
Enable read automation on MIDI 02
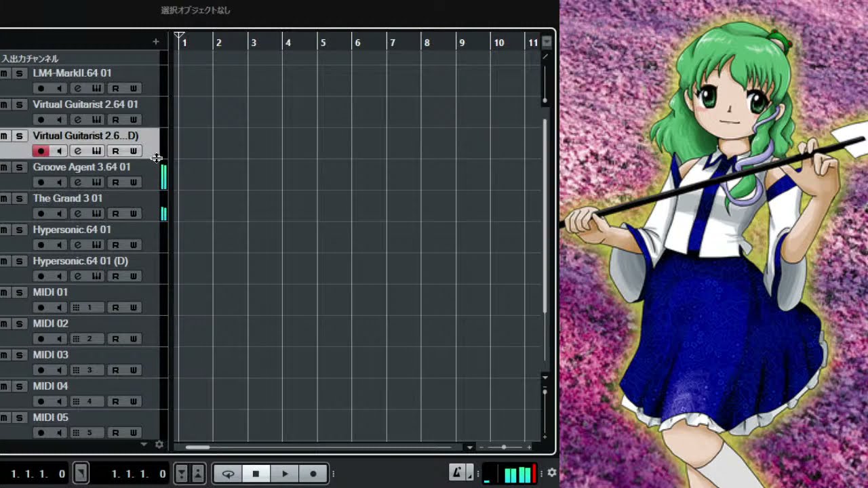[115, 339]
